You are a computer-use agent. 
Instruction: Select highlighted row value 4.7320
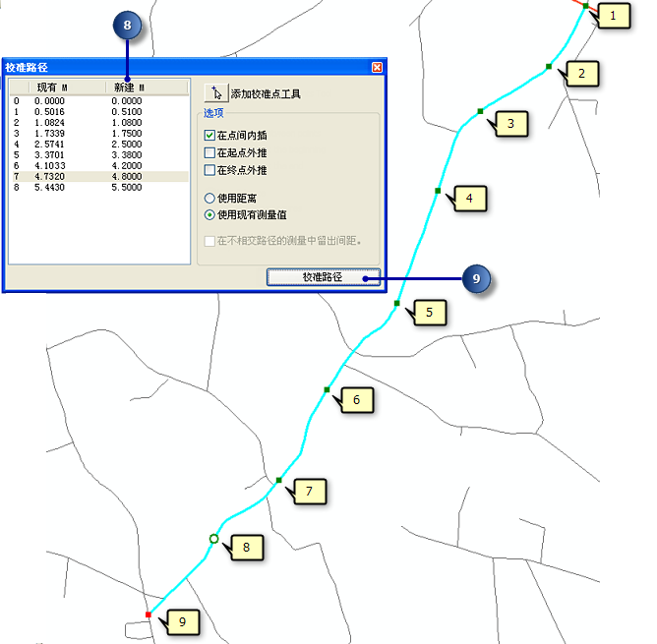49,176
